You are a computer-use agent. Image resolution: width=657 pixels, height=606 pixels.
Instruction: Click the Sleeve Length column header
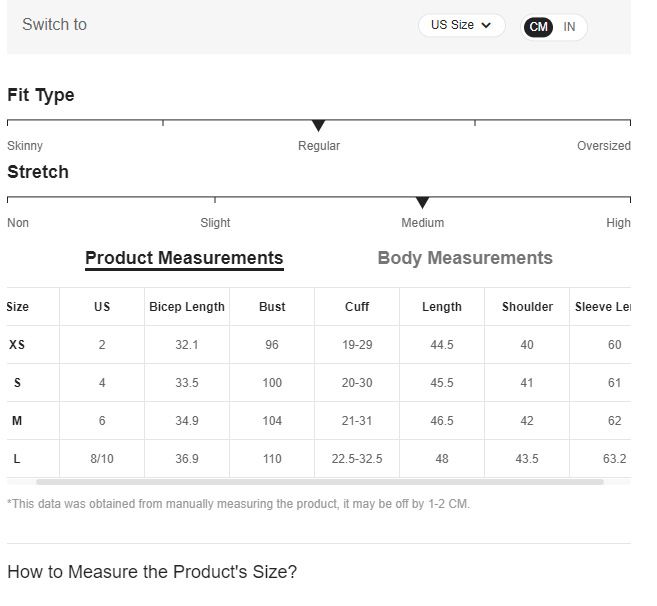click(x=602, y=307)
